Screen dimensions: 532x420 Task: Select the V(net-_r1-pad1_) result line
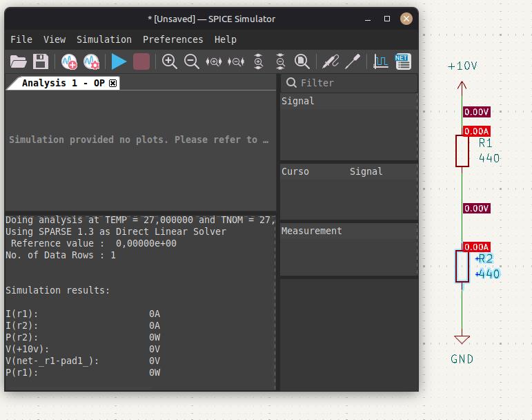point(83,361)
